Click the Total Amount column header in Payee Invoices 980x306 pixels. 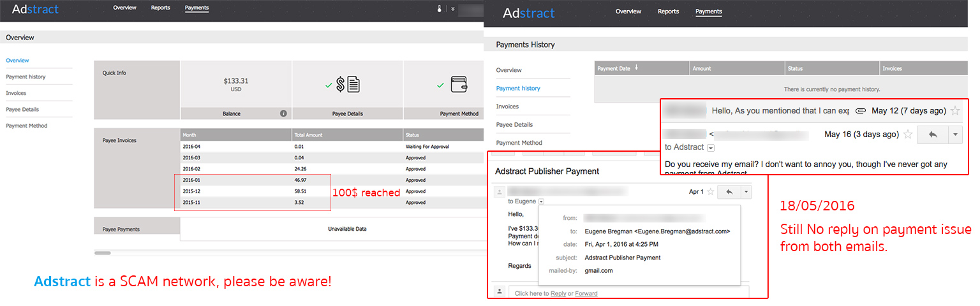click(309, 135)
